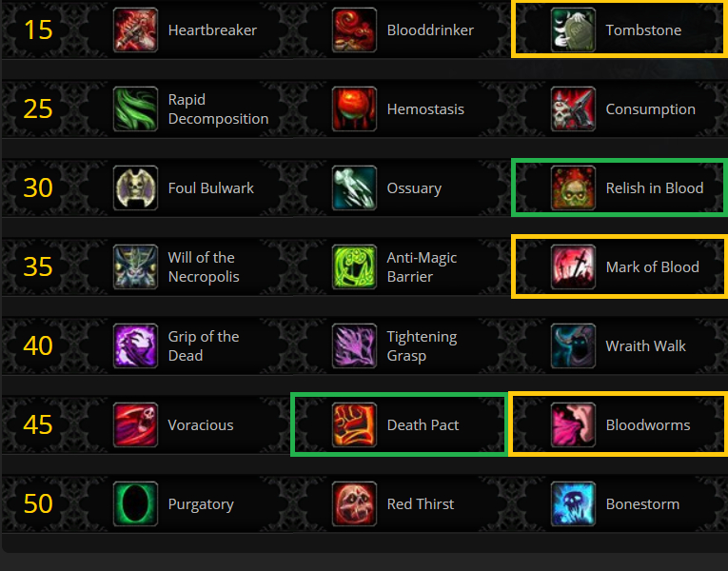Open the Relish in Blood talent link
The width and height of the screenshot is (728, 571).
pos(655,188)
